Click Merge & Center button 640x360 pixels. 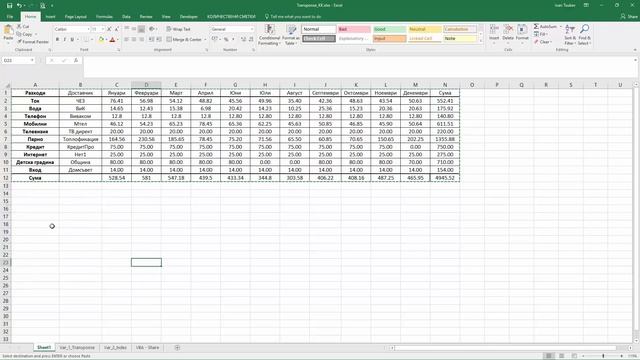click(x=184, y=40)
